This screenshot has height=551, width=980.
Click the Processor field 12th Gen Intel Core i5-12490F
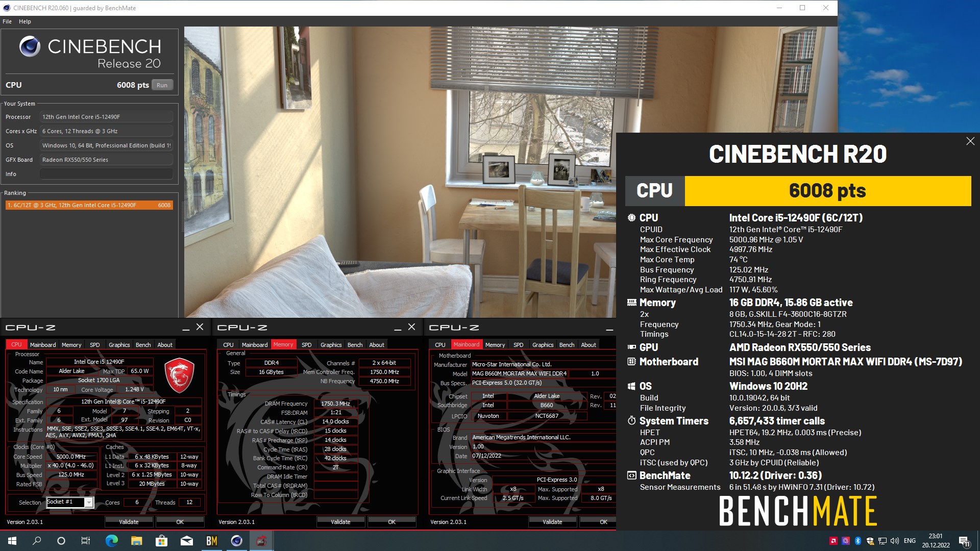click(x=106, y=117)
